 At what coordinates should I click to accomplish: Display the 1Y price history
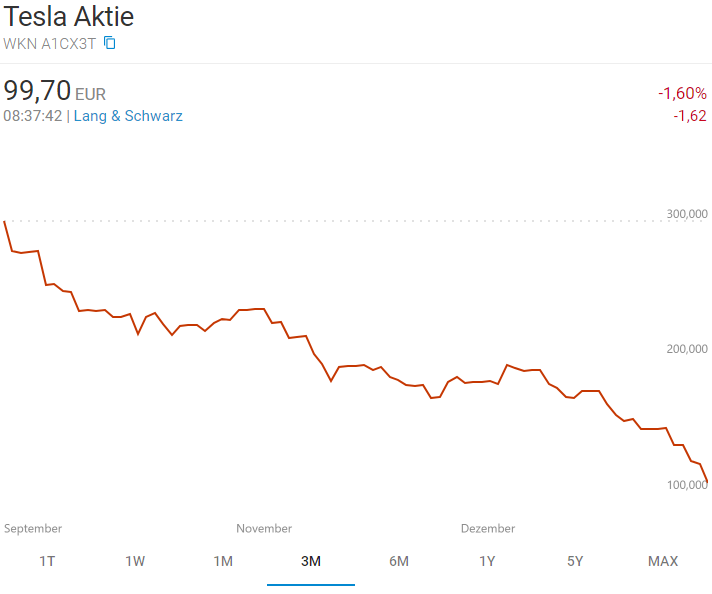coord(487,561)
